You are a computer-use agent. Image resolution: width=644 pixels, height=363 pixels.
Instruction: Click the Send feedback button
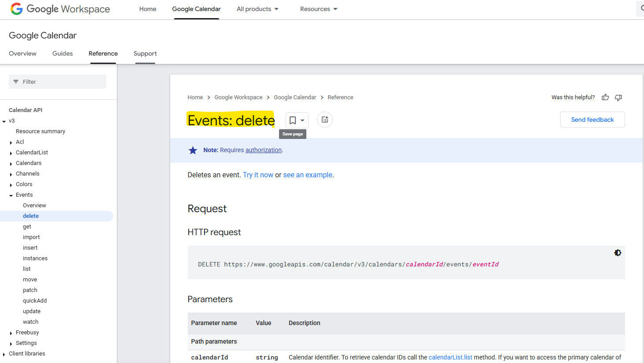click(592, 120)
